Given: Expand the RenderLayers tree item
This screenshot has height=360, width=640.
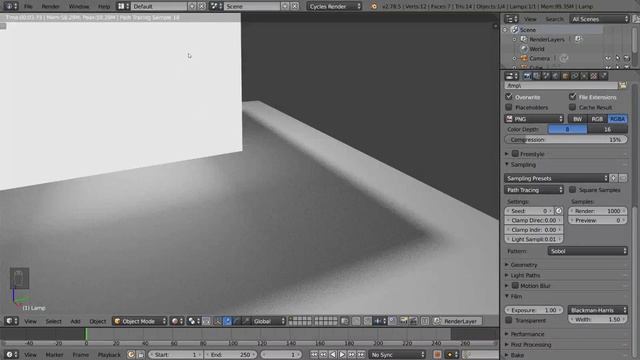Looking at the screenshot, I should [515, 40].
